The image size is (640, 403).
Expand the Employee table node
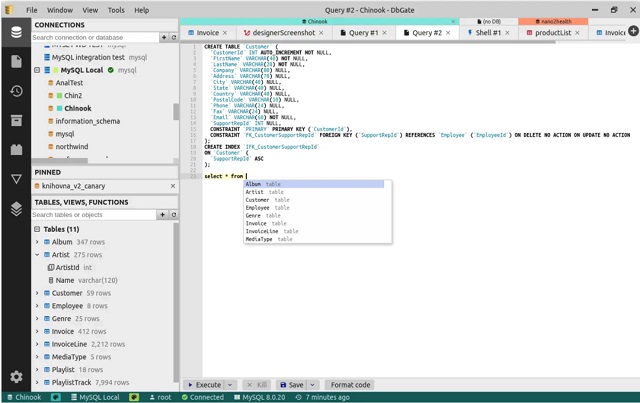click(x=37, y=305)
